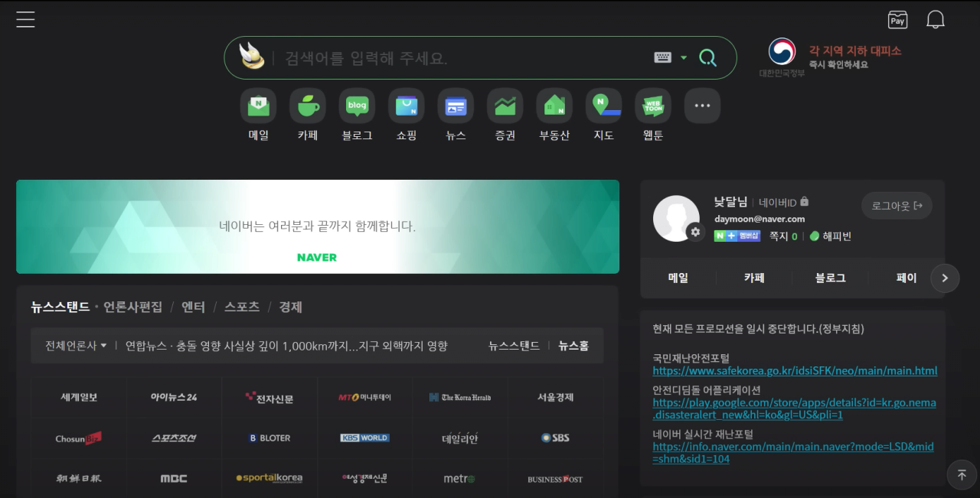Expand next profile shortcuts with chevron
The image size is (980, 498).
click(x=945, y=278)
